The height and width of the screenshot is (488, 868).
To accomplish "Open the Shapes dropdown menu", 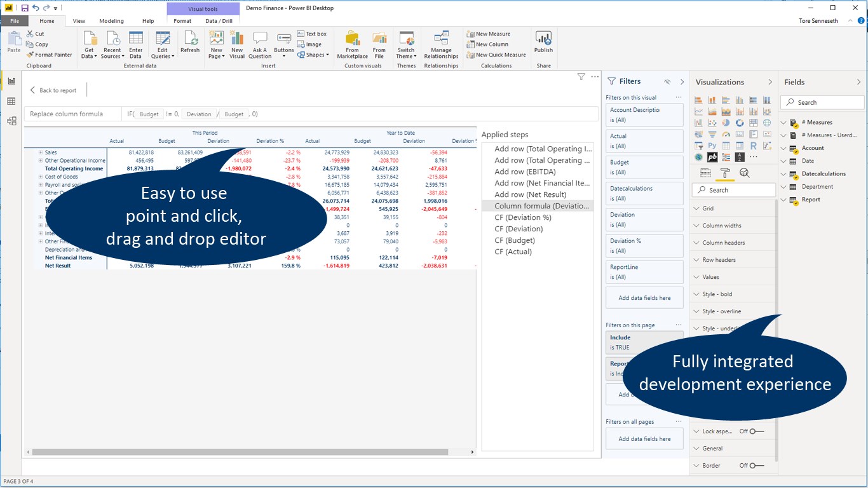I will (313, 55).
